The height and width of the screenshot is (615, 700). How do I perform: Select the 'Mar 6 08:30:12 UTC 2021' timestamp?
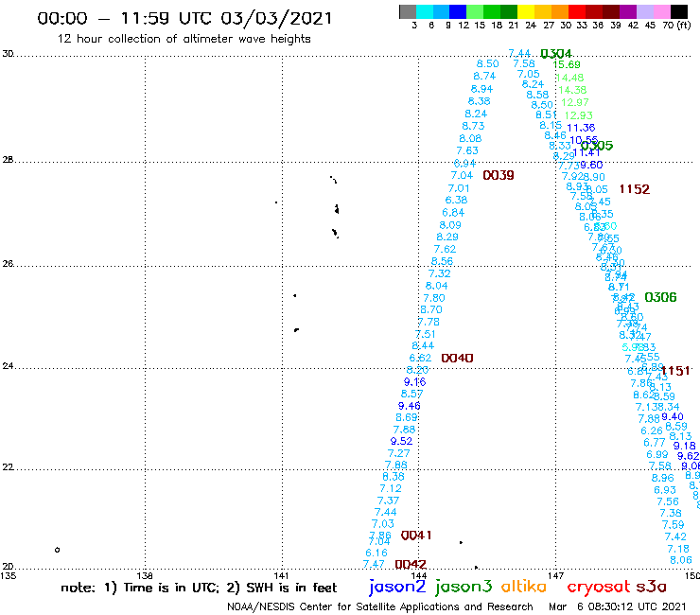pos(618,607)
